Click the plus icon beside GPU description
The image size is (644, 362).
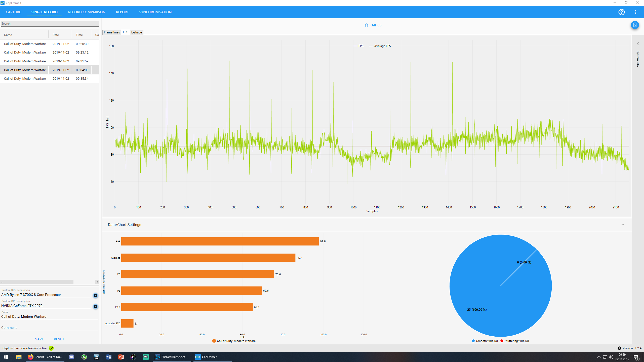click(x=96, y=306)
